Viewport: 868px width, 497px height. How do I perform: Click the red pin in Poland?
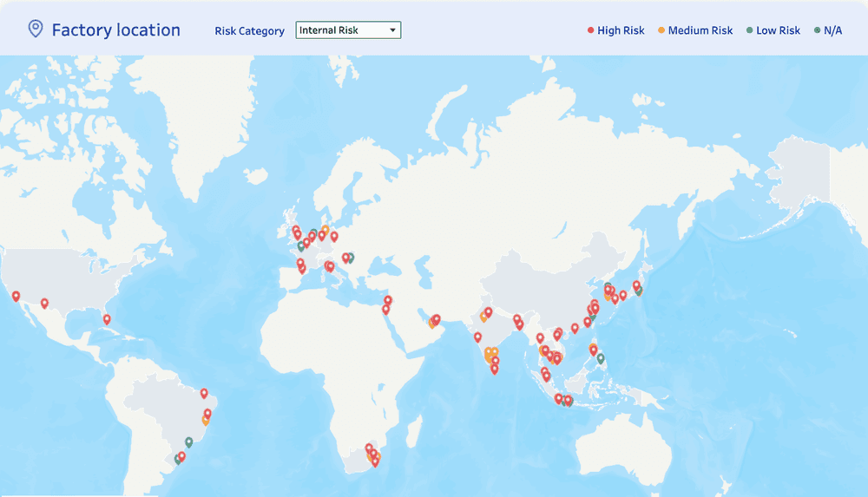pos(334,237)
